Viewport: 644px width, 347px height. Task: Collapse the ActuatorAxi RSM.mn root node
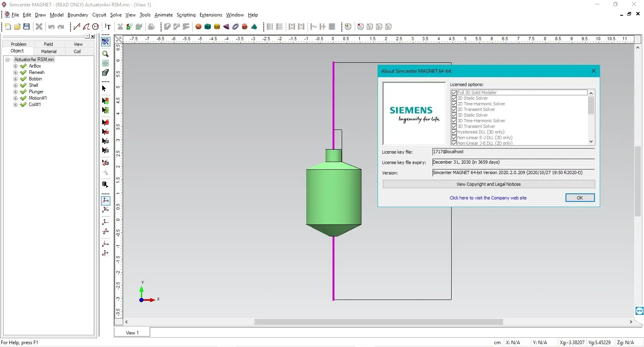click(x=7, y=60)
